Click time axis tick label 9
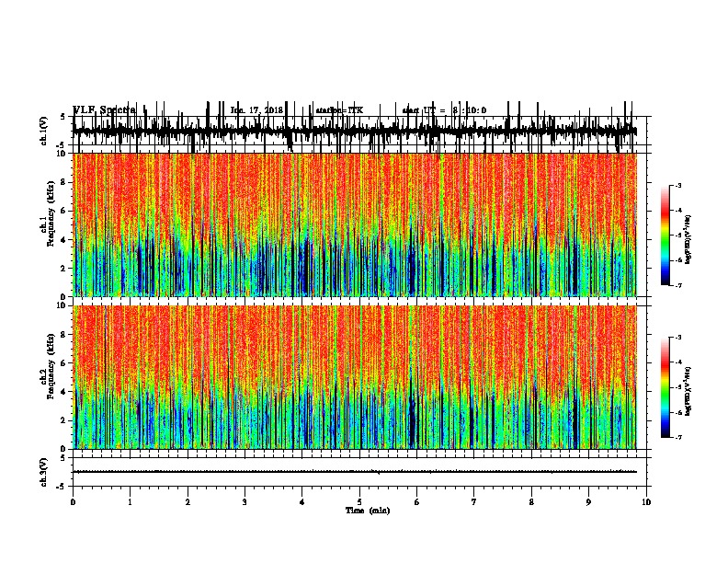The width and height of the screenshot is (728, 563). pyautogui.click(x=588, y=502)
